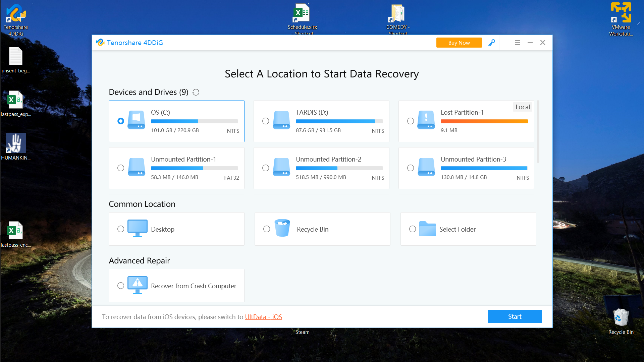Select the TARDIS (D:) radio button
644x362 pixels.
pyautogui.click(x=265, y=121)
